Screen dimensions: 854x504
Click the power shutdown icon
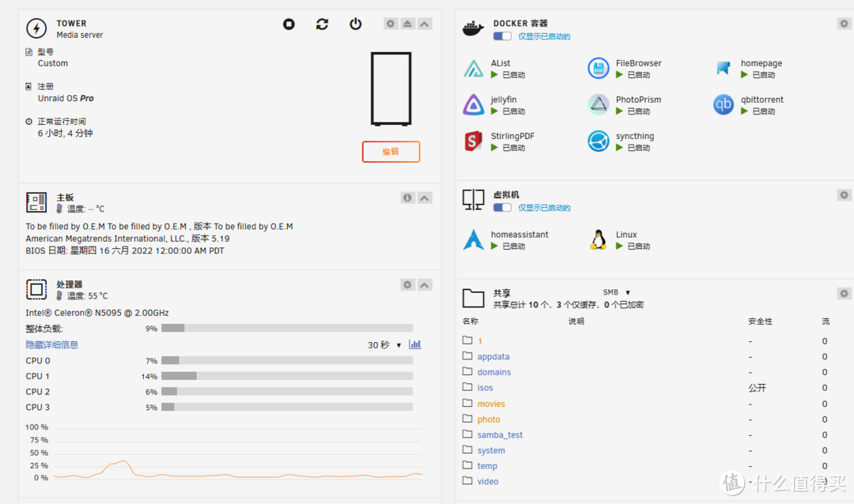[x=355, y=24]
